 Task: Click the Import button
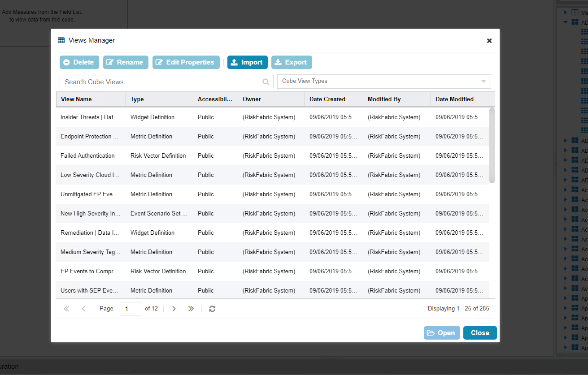(247, 62)
